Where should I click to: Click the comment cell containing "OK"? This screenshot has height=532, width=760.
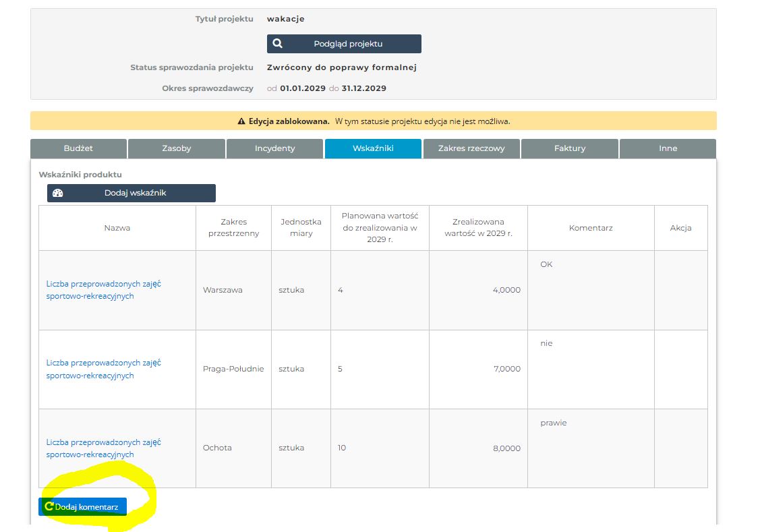tap(590, 290)
